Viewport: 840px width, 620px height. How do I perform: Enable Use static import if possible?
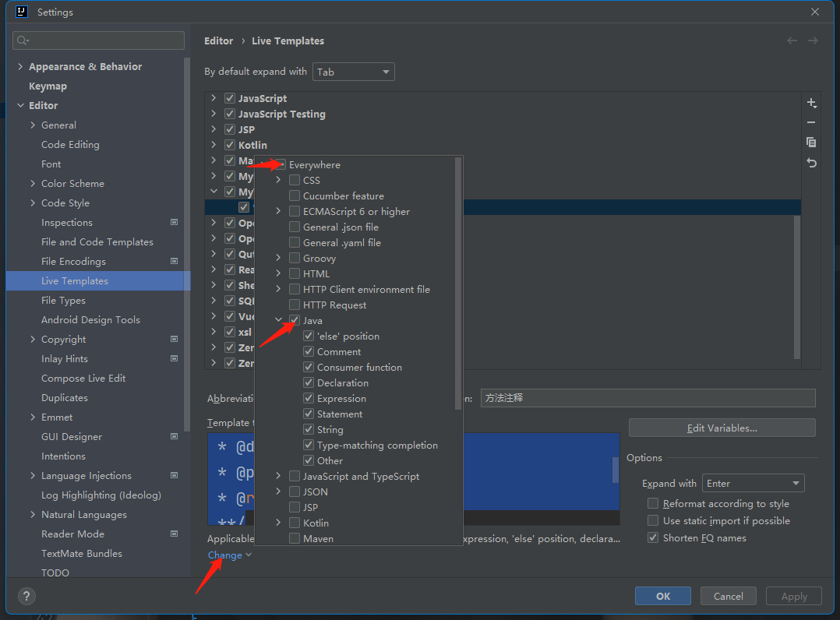point(653,520)
